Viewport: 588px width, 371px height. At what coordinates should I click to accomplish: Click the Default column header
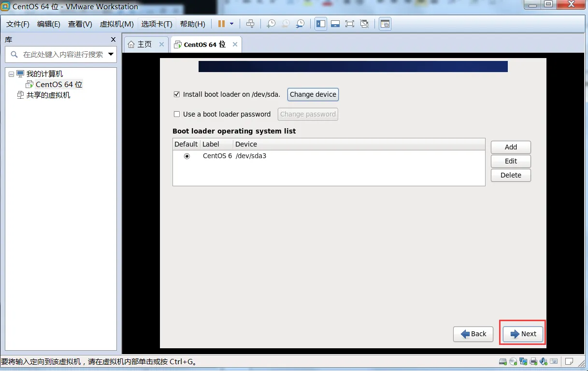[x=186, y=144]
